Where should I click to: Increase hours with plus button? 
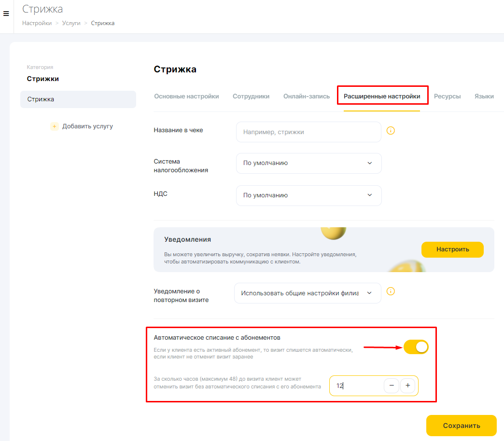pyautogui.click(x=407, y=386)
